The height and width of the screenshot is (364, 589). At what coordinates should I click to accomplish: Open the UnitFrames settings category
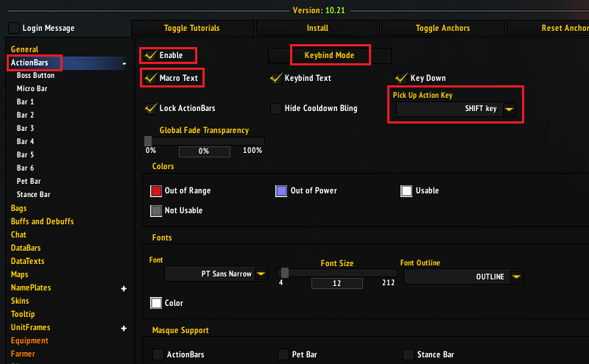tap(30, 327)
